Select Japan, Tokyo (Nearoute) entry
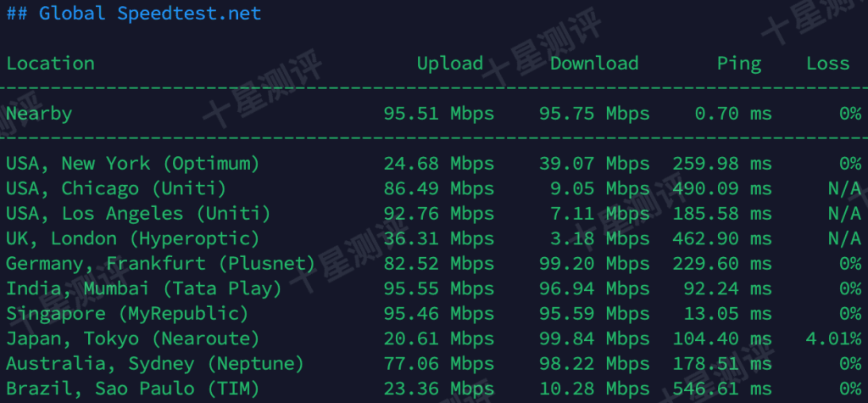868x403 pixels. pos(132,339)
